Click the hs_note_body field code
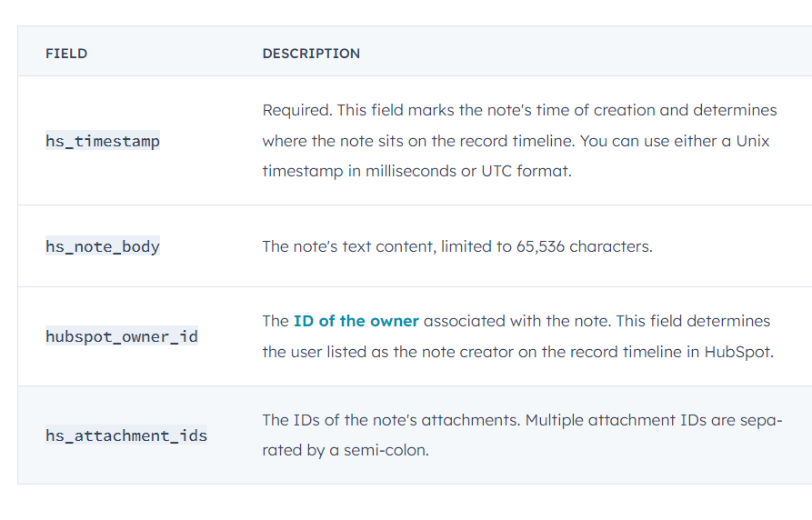The image size is (812, 520). click(x=103, y=246)
